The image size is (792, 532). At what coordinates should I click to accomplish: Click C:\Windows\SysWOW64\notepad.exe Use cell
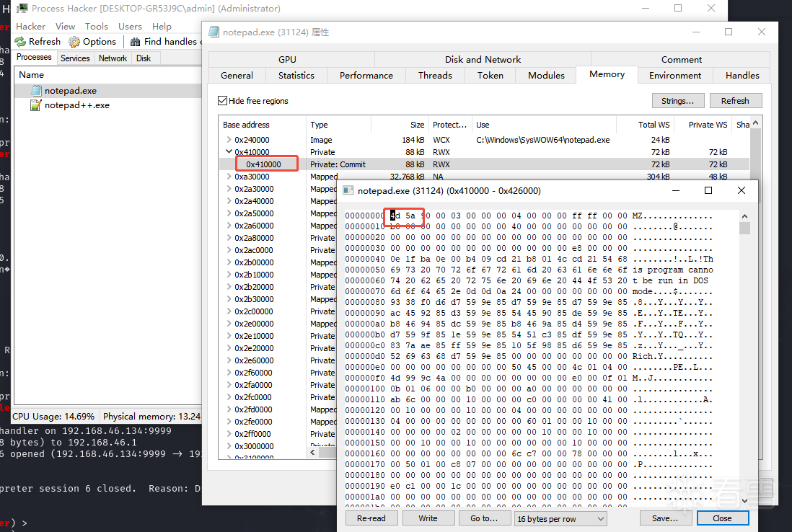click(543, 140)
